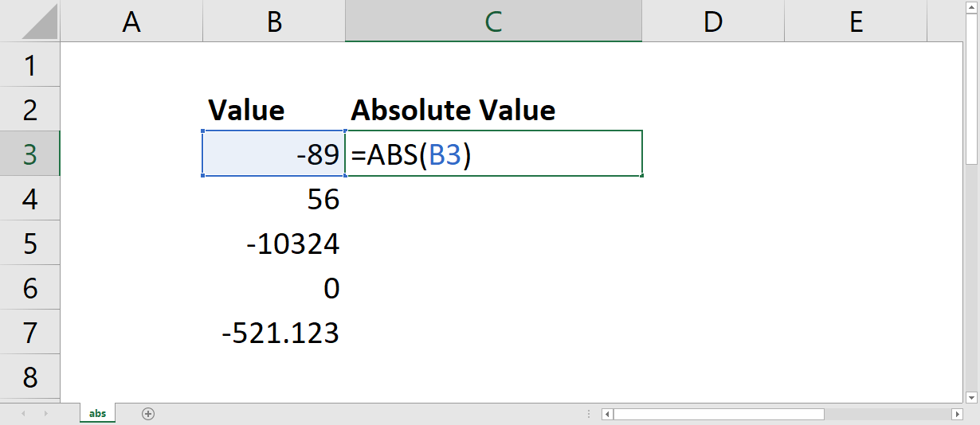This screenshot has width=980, height=425.
Task: Select row 3 header
Action: click(x=29, y=154)
